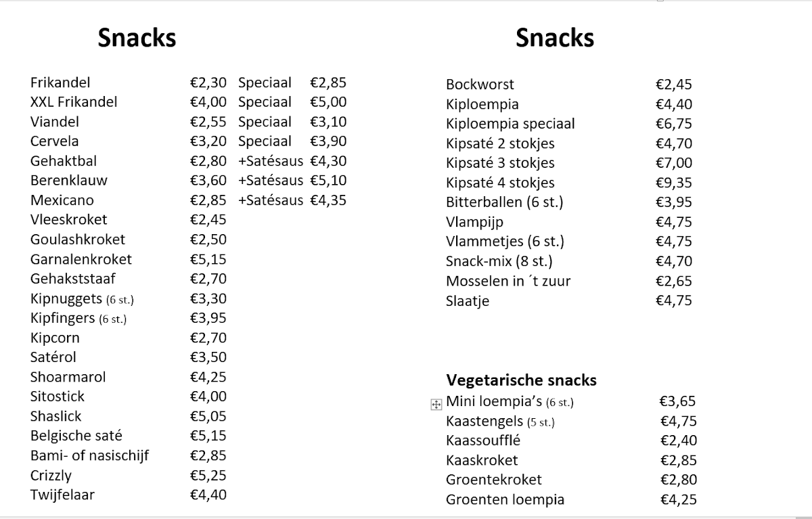Place cursor in Vegetarische snacks heading

click(521, 380)
